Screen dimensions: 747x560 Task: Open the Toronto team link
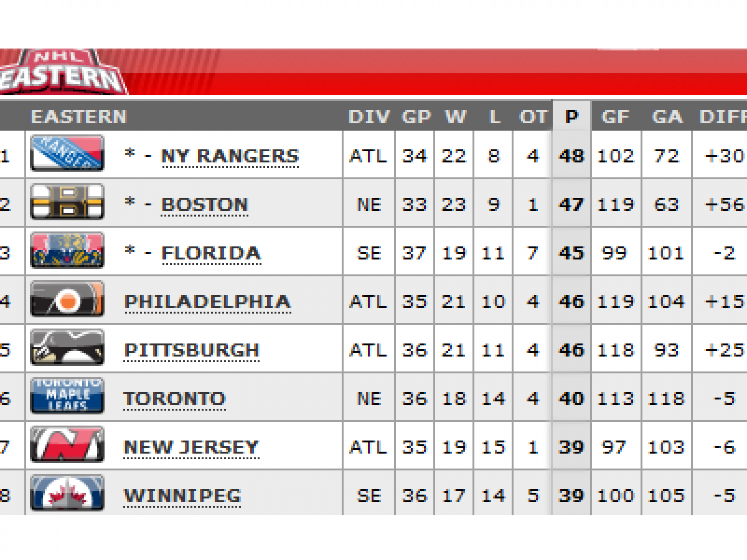point(174,398)
